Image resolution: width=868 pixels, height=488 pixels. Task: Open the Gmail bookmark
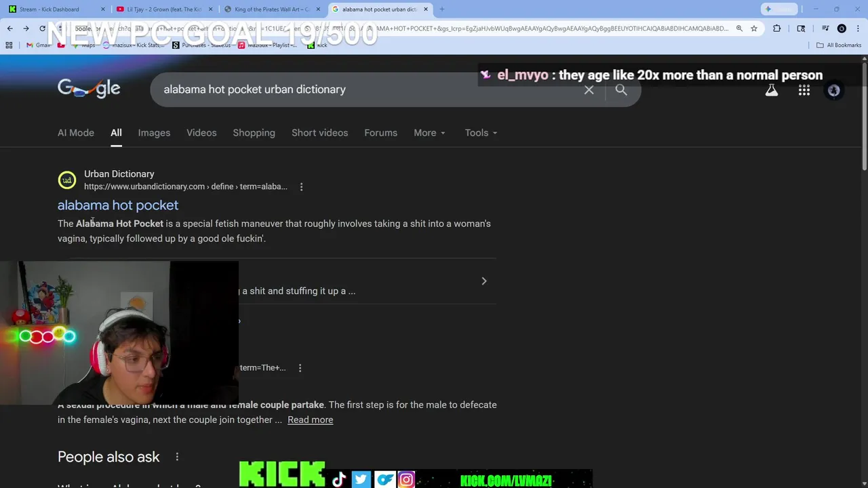38,45
